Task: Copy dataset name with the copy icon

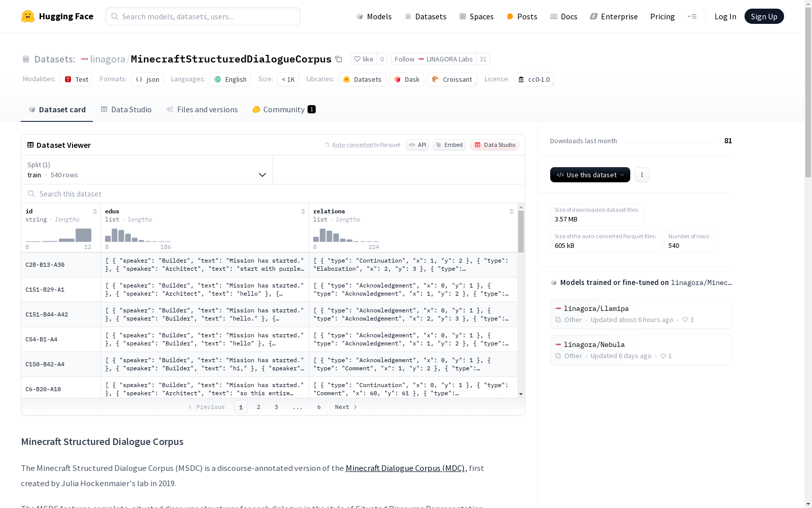Action: [339, 59]
